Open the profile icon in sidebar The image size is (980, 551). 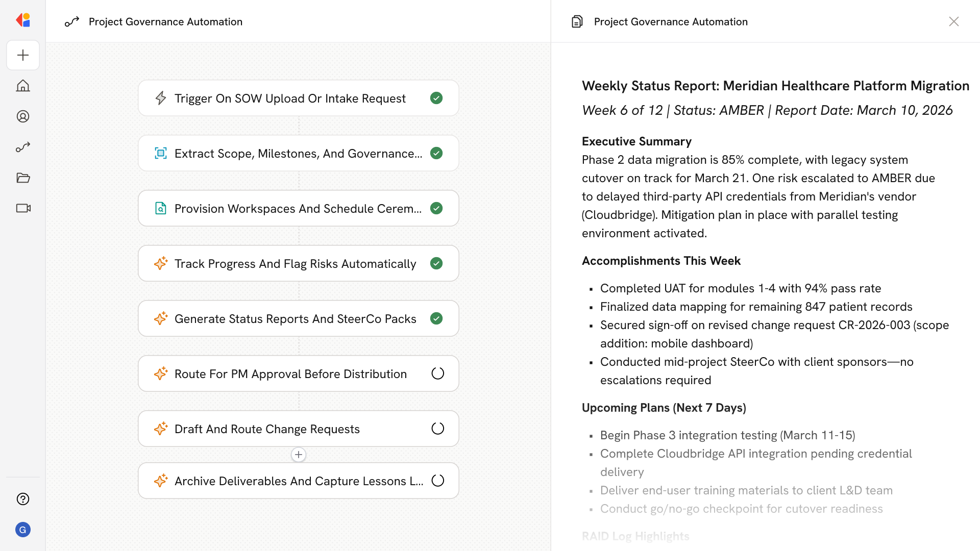pyautogui.click(x=23, y=116)
